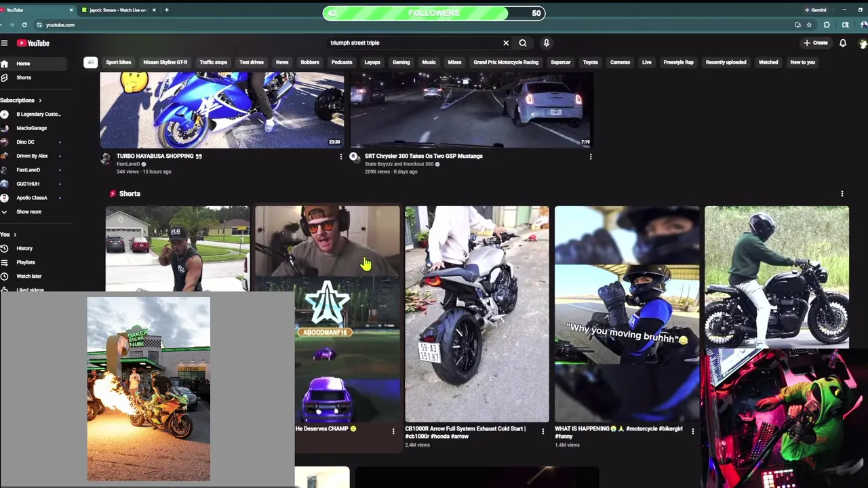This screenshot has width=868, height=488.
Task: Select the Test drives filter chip
Action: click(x=252, y=62)
